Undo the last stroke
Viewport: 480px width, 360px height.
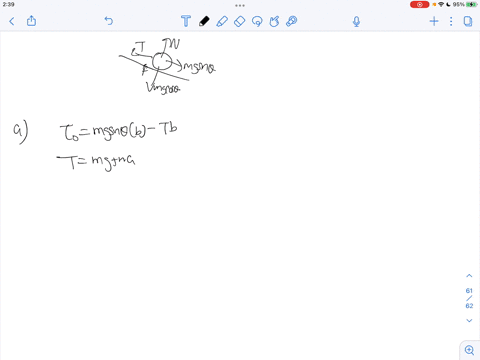point(109,21)
